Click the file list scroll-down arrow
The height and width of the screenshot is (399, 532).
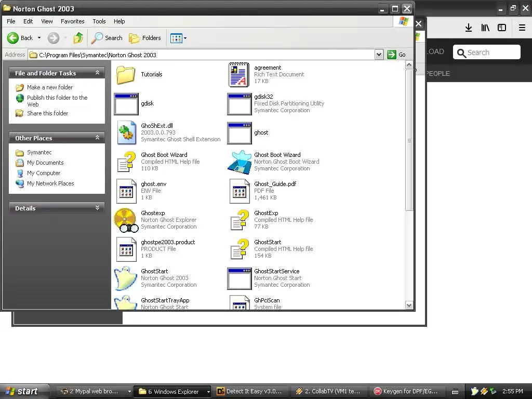point(409,305)
